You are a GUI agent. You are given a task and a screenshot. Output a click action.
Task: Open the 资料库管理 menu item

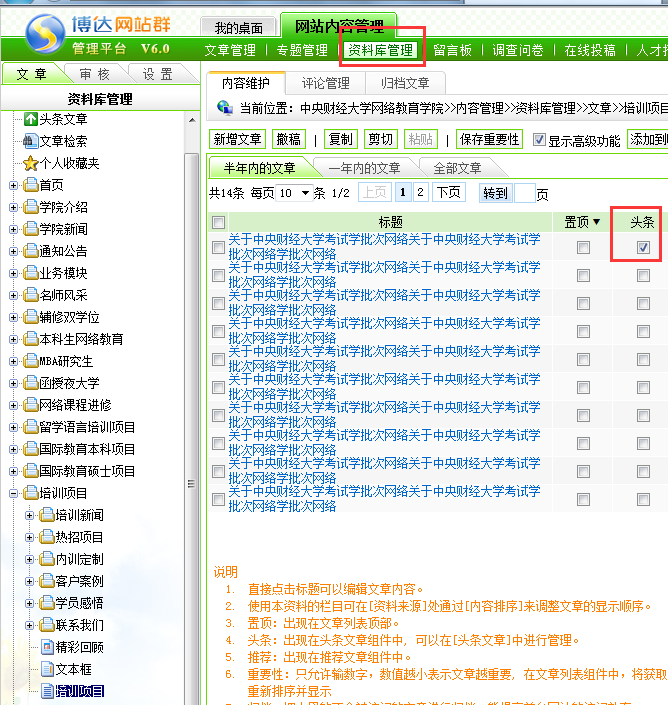point(381,50)
